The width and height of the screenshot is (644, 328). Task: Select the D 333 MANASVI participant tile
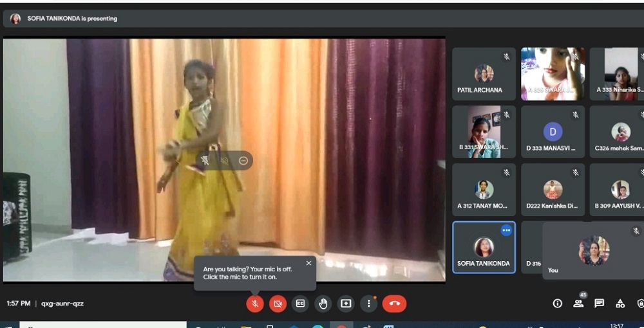(553, 132)
